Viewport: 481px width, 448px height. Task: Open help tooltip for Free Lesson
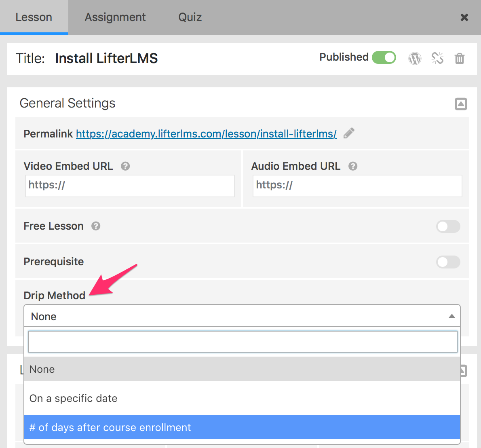(x=96, y=226)
